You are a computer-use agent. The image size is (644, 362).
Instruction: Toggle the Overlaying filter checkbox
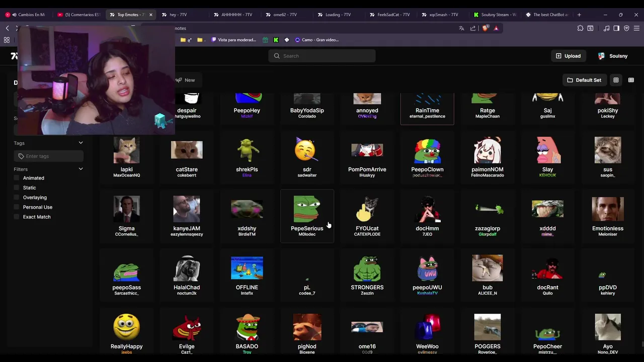[17, 198]
